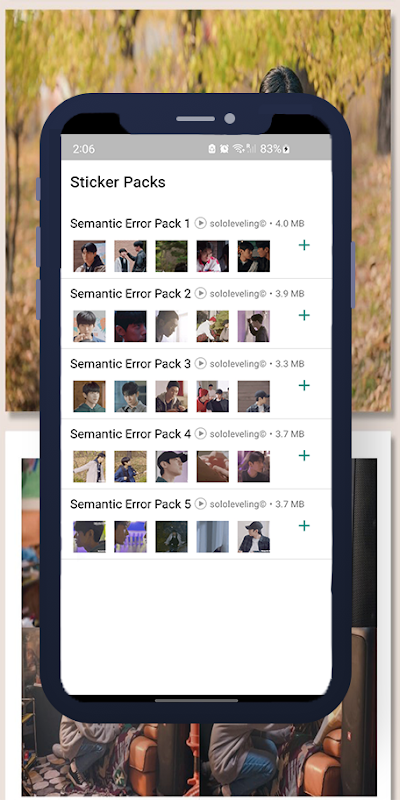Add Semantic Error Pack 3 with plus icon

tap(304, 385)
